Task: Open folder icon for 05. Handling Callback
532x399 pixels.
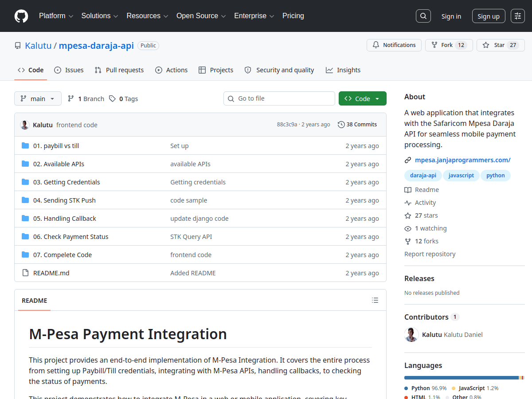Action: tap(25, 219)
